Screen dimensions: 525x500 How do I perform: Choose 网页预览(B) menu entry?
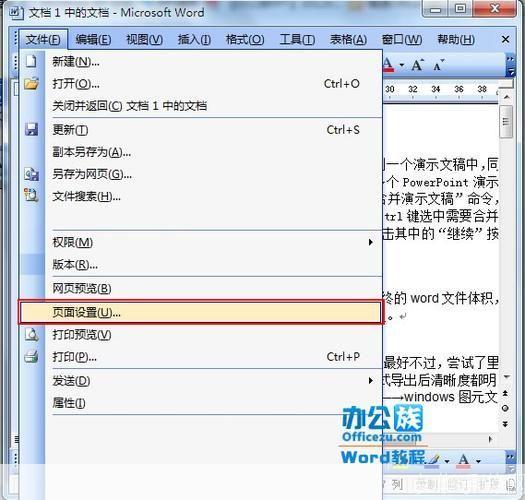pos(201,288)
